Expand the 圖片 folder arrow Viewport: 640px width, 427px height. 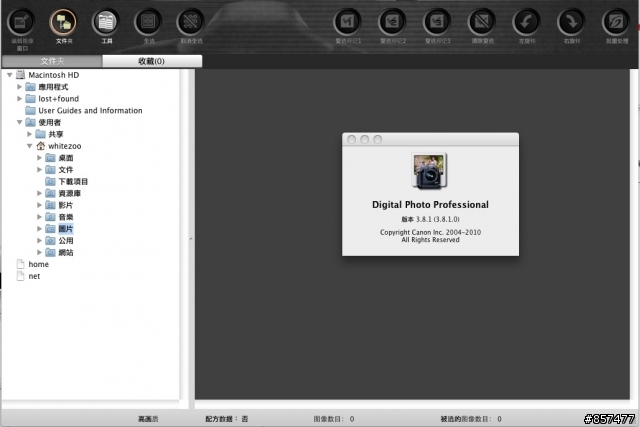(39, 229)
